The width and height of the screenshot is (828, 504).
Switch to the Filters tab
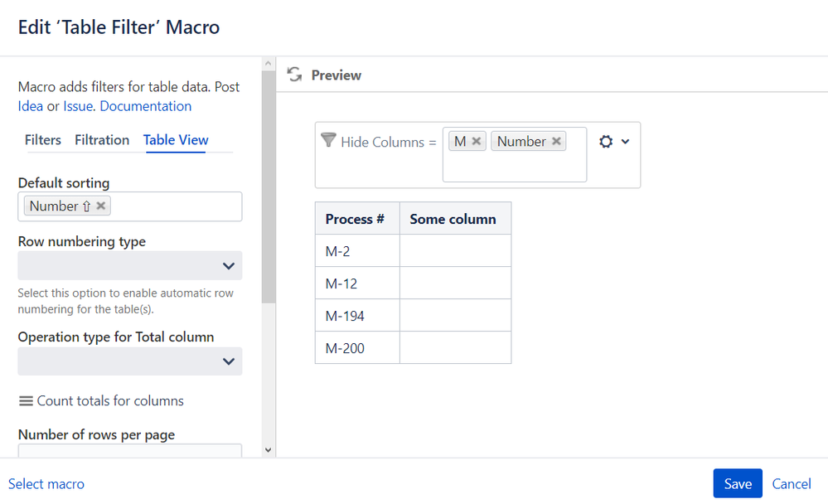(x=43, y=140)
